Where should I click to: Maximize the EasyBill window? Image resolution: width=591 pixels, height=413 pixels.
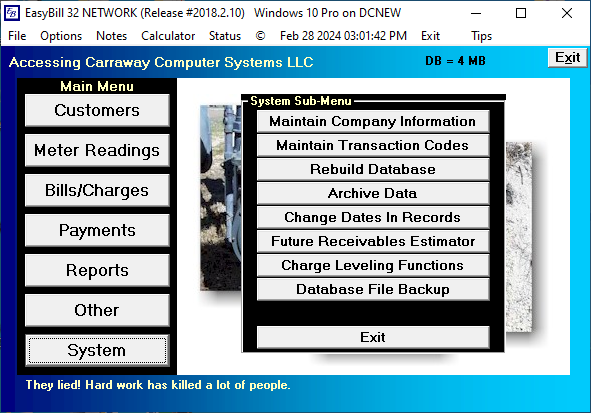click(521, 14)
